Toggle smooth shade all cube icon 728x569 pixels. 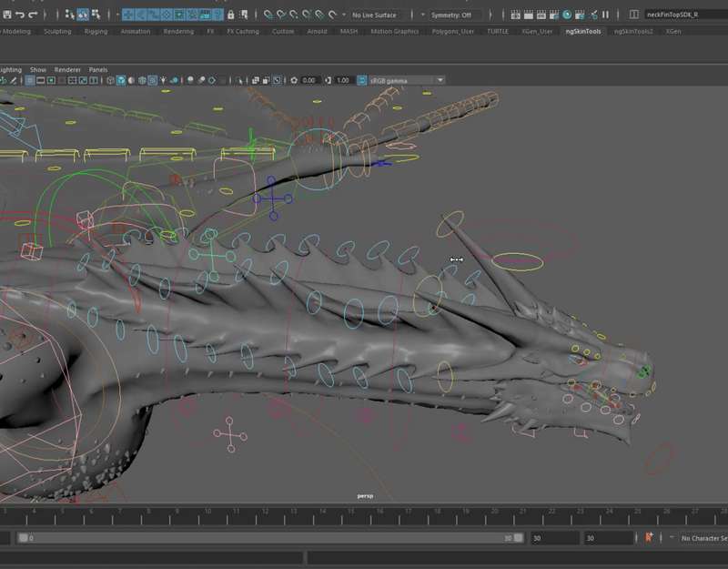[121, 80]
